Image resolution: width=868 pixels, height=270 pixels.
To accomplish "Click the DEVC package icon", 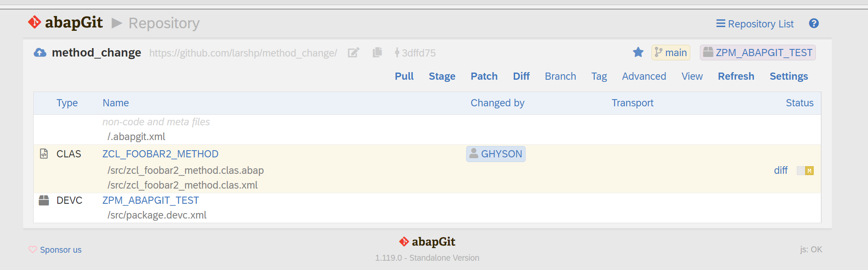I will pyautogui.click(x=43, y=200).
